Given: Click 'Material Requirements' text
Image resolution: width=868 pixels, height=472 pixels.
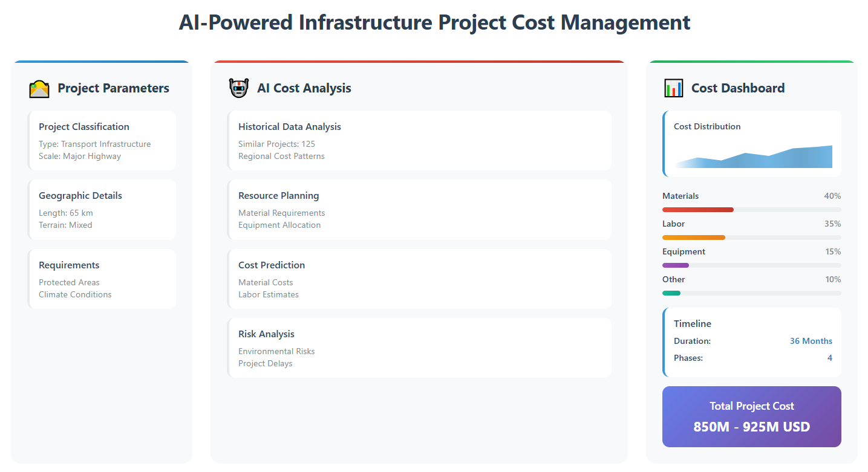Looking at the screenshot, I should [x=281, y=213].
